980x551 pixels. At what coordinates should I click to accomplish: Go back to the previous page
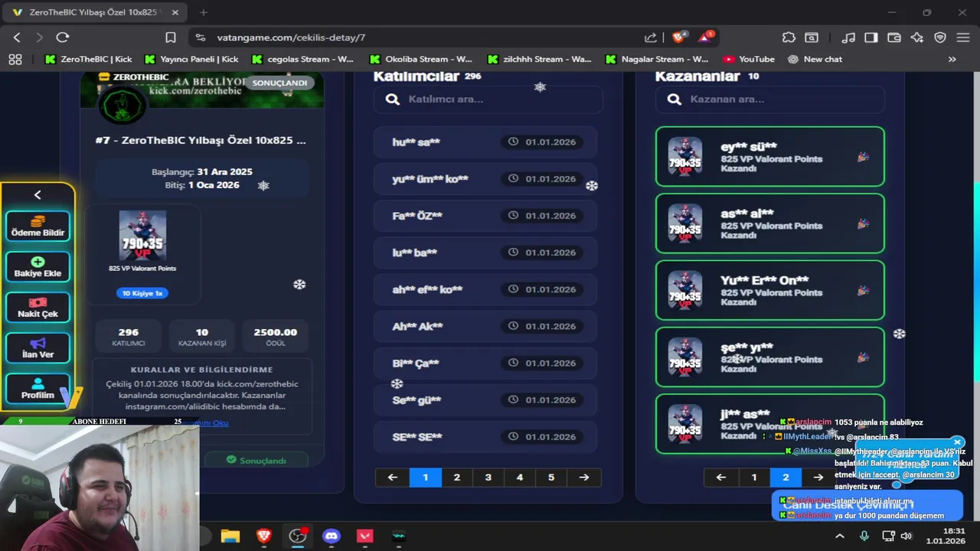tap(17, 37)
